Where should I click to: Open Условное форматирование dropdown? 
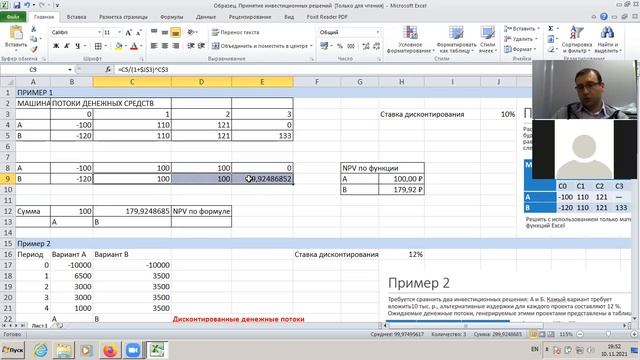[x=410, y=40]
